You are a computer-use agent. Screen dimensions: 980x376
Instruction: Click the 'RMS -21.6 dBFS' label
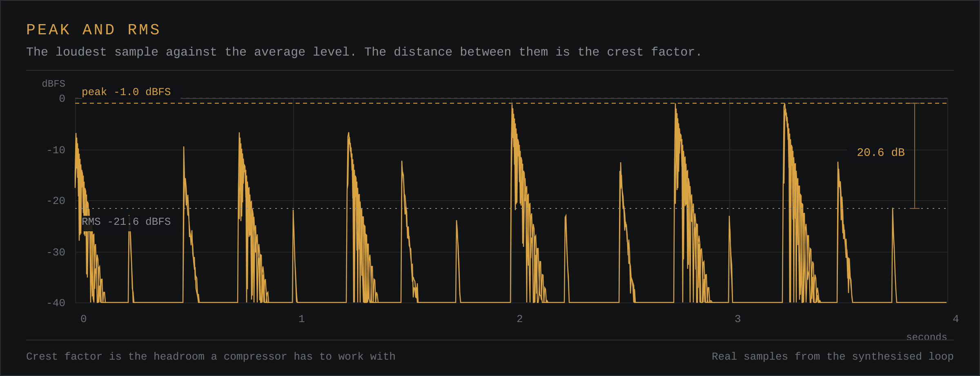(126, 222)
